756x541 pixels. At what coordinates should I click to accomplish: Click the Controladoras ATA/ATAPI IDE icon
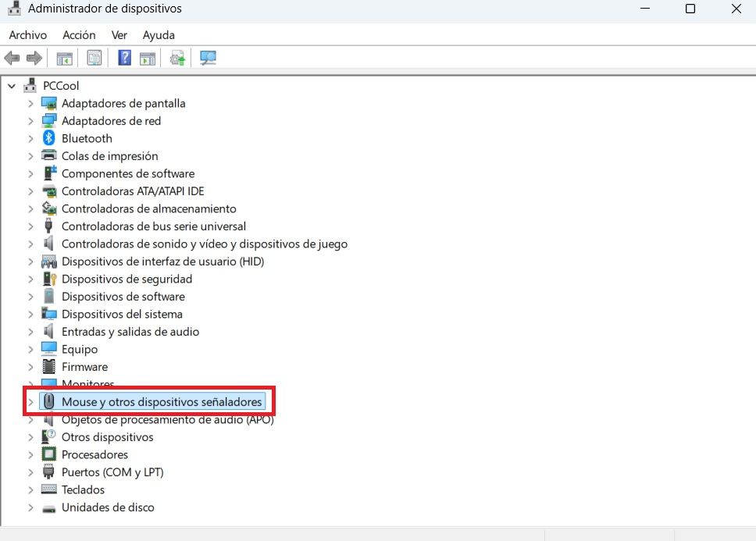[49, 191]
